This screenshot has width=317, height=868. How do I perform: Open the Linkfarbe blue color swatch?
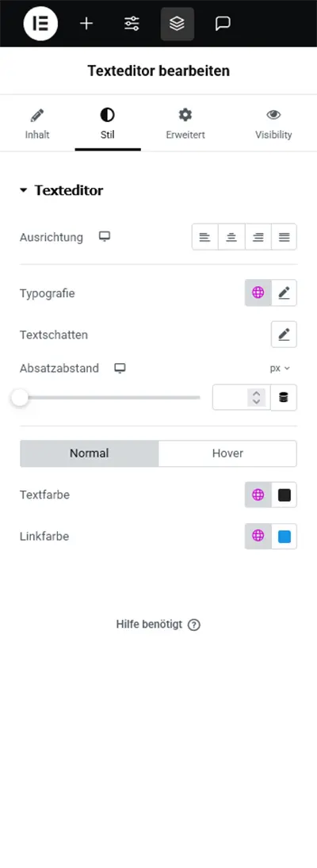click(x=285, y=537)
